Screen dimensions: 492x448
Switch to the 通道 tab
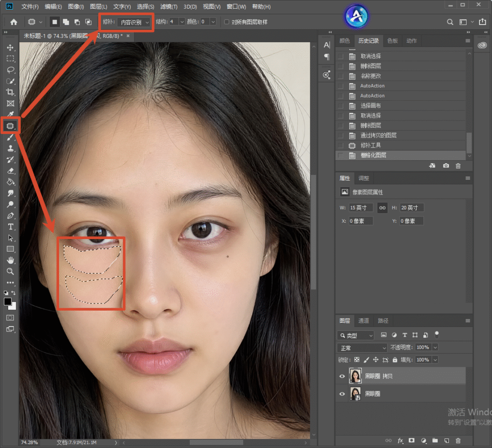(x=364, y=321)
